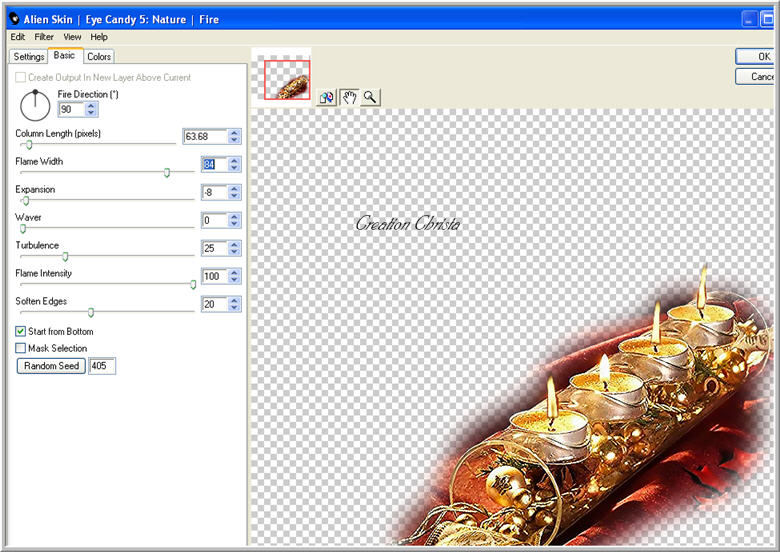Increase Column Length with up arrow
Viewport: 780px width, 552px height.
point(234,133)
